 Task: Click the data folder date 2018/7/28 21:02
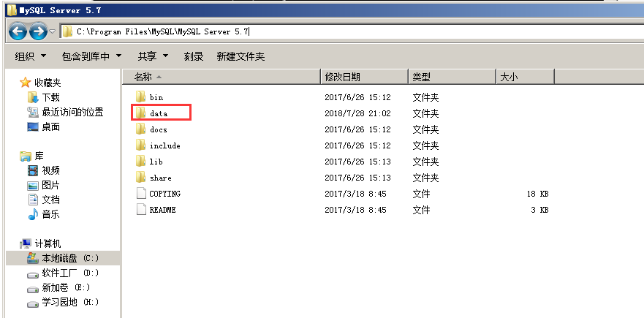[x=357, y=113]
